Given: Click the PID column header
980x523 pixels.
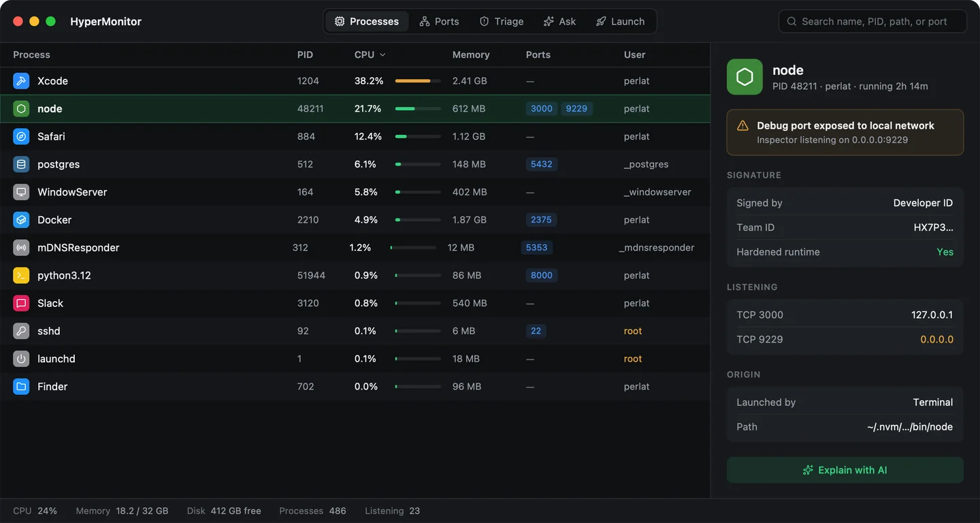Looking at the screenshot, I should [305, 55].
